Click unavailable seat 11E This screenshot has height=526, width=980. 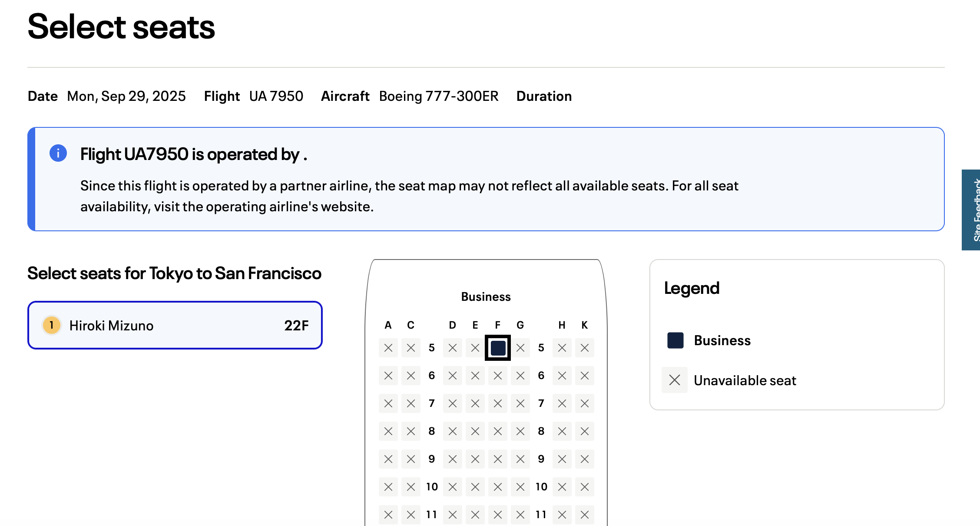click(x=475, y=515)
